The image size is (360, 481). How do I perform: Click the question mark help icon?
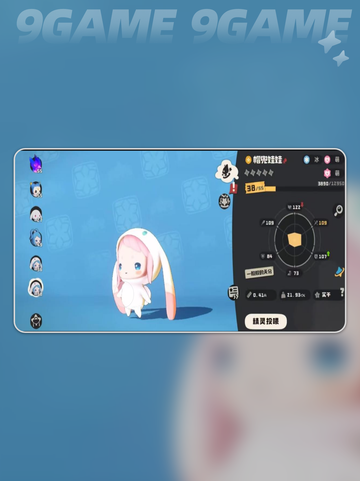tap(342, 293)
